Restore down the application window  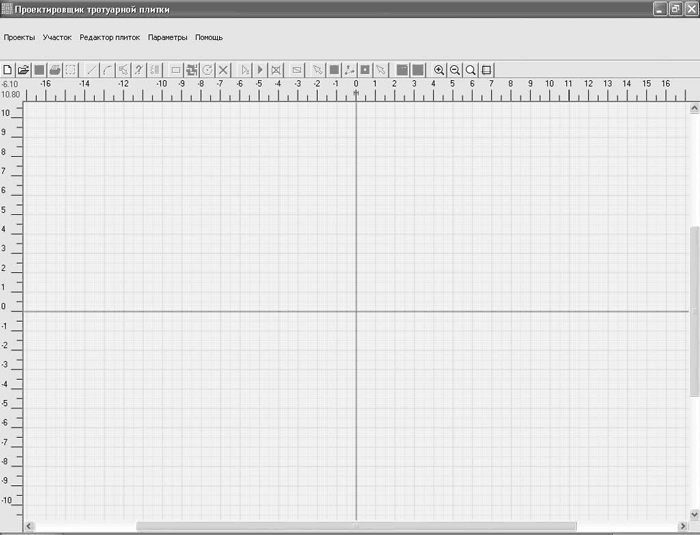675,9
